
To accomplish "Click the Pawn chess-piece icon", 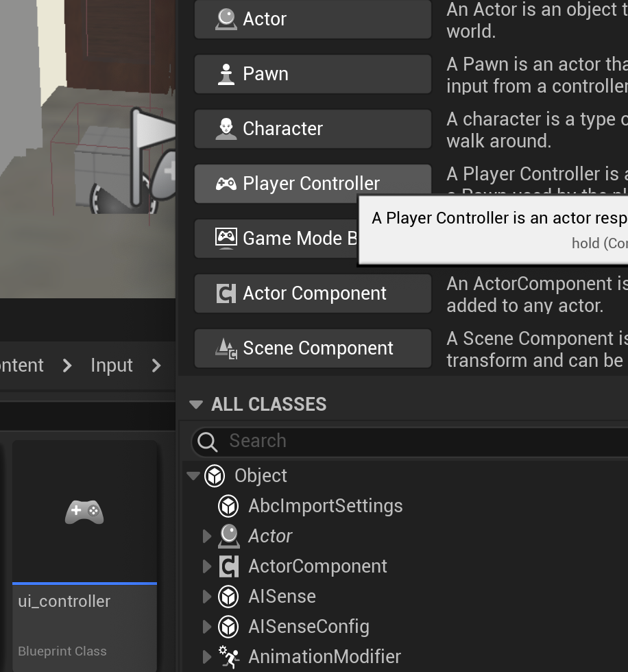I will (x=226, y=74).
